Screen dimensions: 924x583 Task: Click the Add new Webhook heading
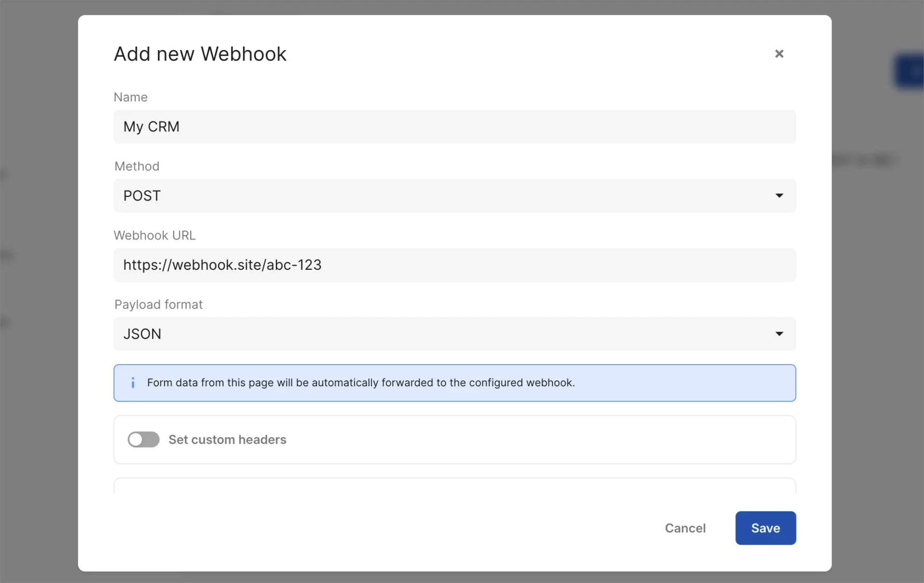point(200,54)
